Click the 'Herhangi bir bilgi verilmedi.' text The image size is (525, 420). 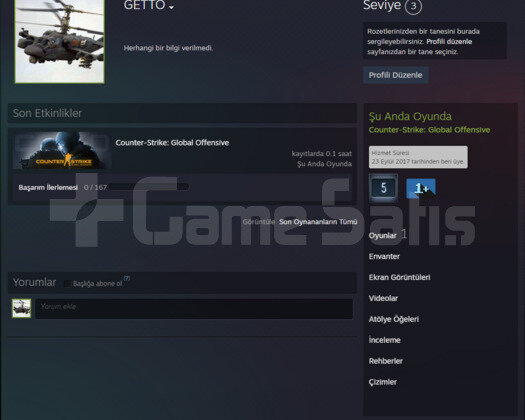pos(168,48)
